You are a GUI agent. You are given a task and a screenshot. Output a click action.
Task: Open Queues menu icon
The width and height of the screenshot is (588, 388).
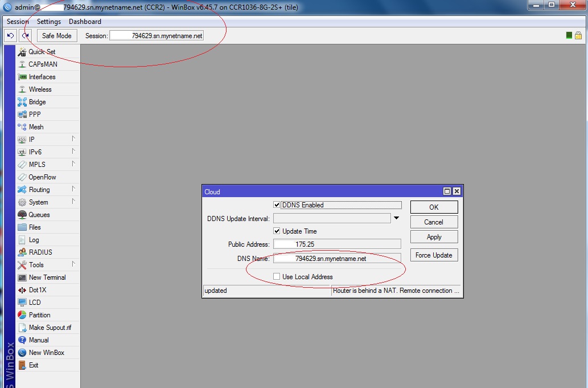point(22,215)
